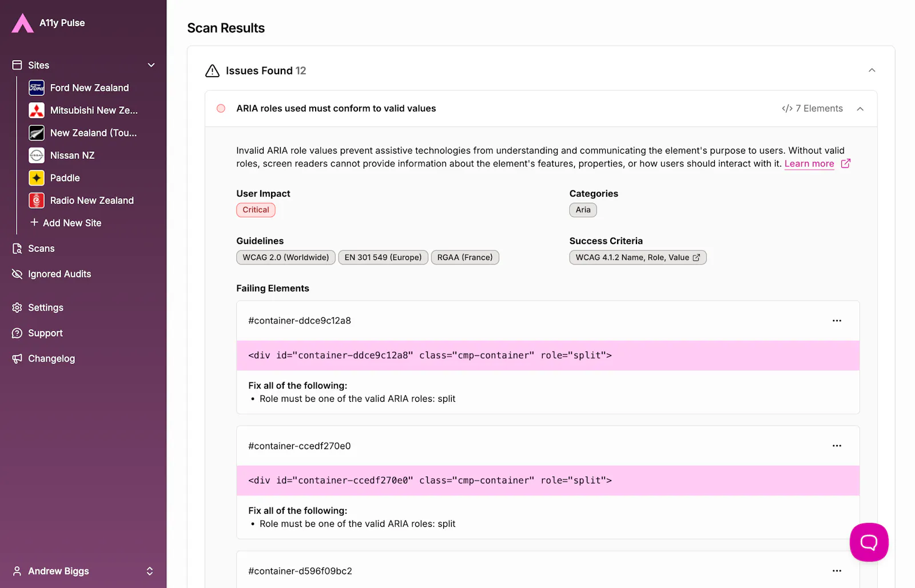Open the Settings page
The width and height of the screenshot is (915, 588).
[x=46, y=307]
